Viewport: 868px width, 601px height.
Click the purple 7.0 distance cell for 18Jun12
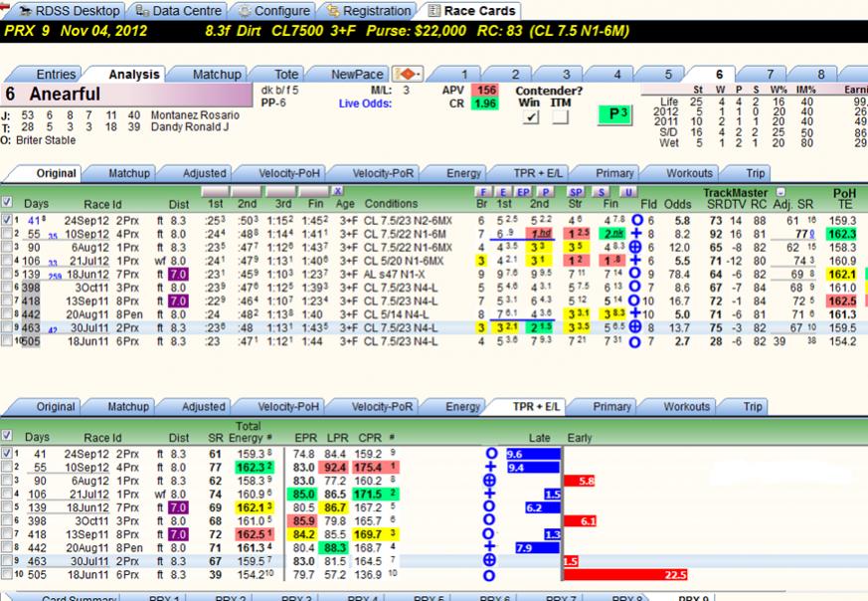pyautogui.click(x=178, y=275)
